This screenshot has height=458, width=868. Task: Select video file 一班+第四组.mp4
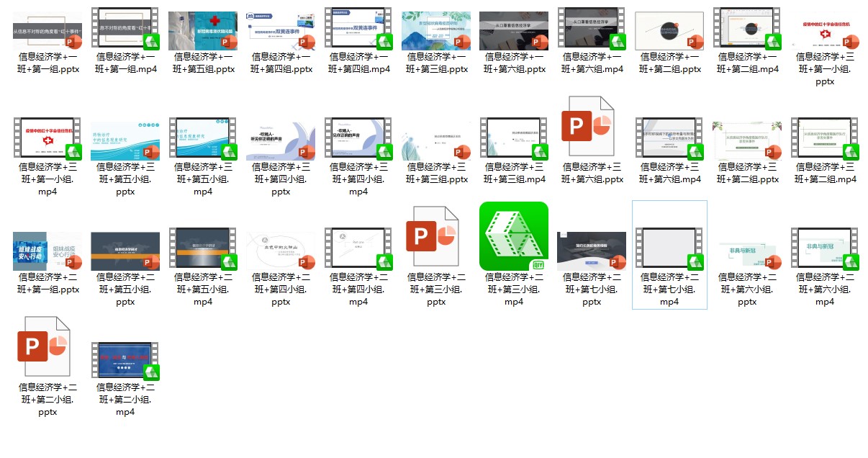point(358,31)
